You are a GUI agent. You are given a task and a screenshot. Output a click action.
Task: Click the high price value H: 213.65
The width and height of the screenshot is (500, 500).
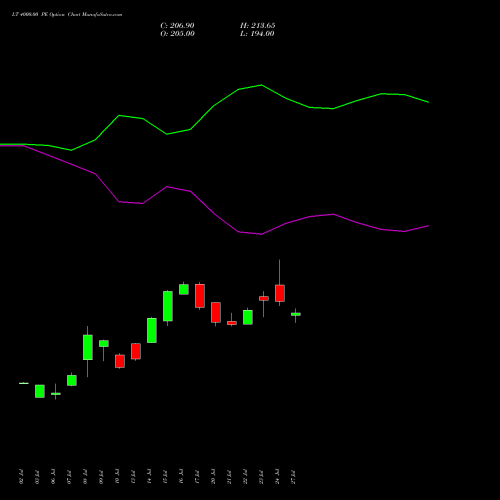pyautogui.click(x=258, y=26)
